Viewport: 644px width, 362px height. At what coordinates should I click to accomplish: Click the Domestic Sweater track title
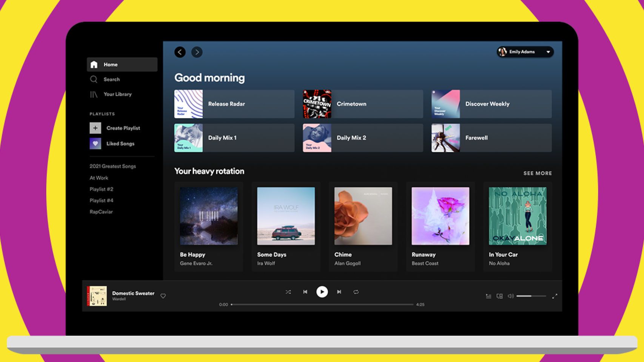coord(133,293)
